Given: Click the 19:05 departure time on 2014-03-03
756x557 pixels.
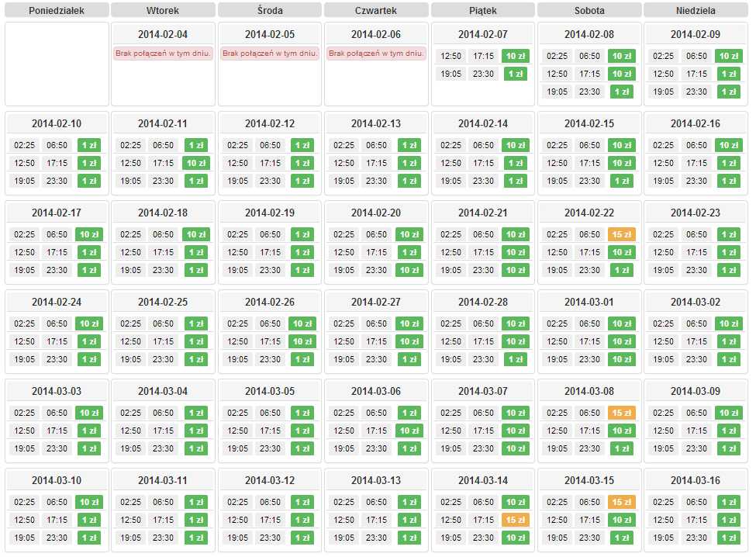Looking at the screenshot, I should [24, 448].
